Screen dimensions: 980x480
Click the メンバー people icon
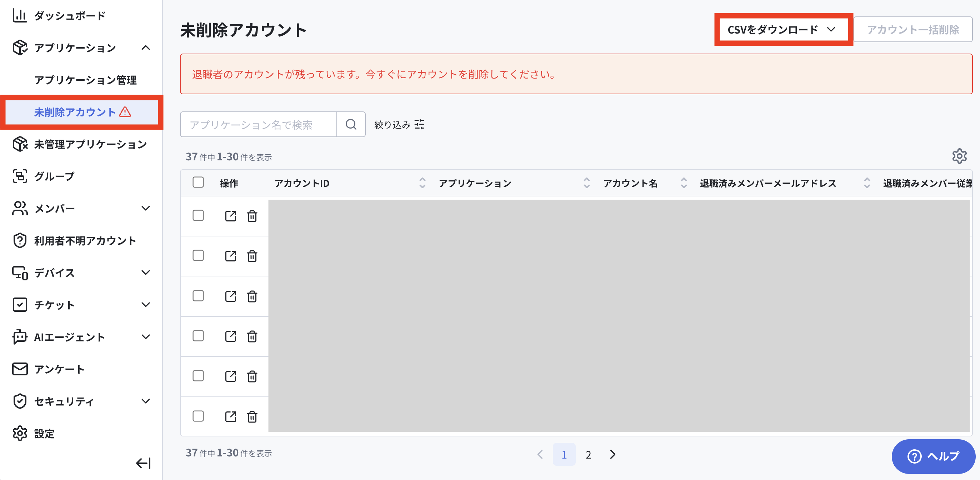(20, 209)
